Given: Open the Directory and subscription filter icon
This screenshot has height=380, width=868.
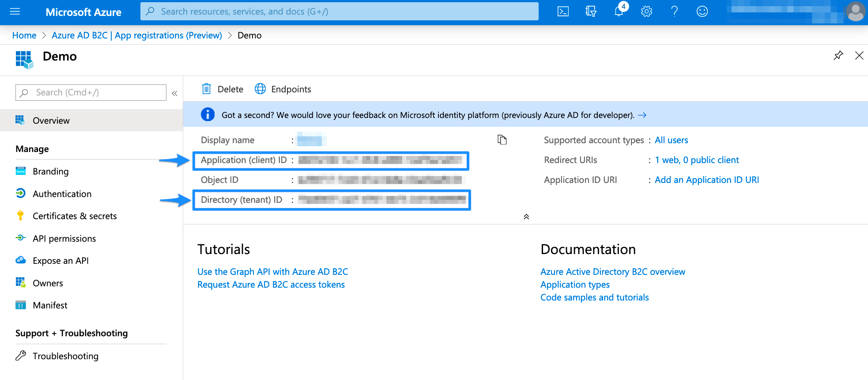Looking at the screenshot, I should pyautogui.click(x=591, y=11).
